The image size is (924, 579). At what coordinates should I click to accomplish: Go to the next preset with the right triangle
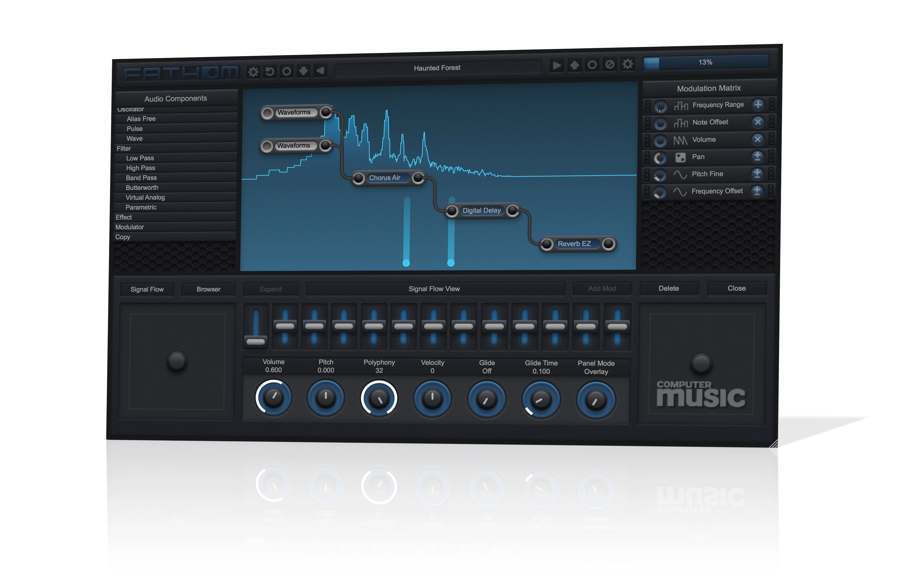(x=557, y=66)
